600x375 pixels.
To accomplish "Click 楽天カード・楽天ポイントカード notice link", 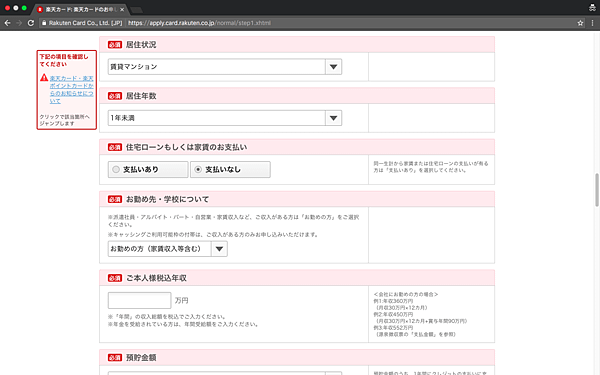I will coord(71,90).
